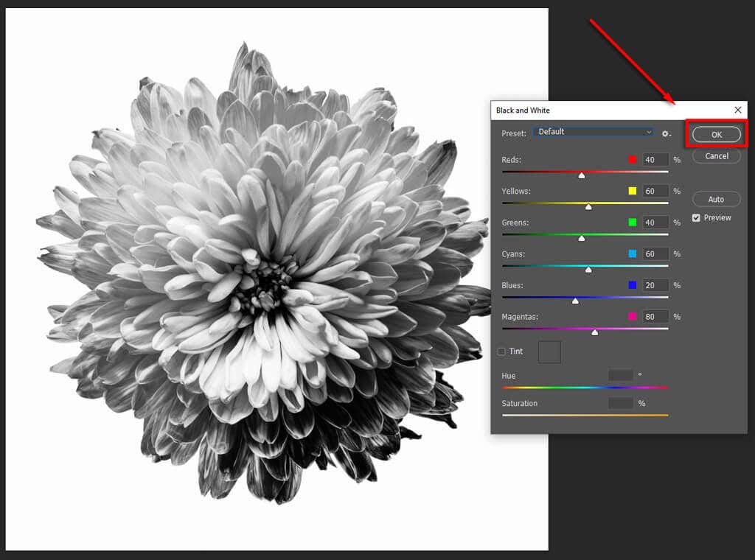Click the Yellows value field
The width and height of the screenshot is (755, 560).
coord(655,192)
